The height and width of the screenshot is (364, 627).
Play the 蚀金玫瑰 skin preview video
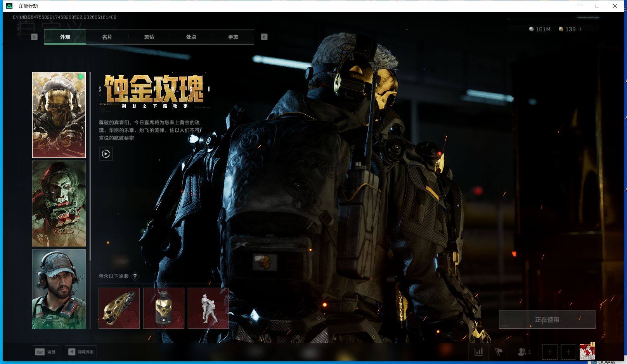pos(106,154)
